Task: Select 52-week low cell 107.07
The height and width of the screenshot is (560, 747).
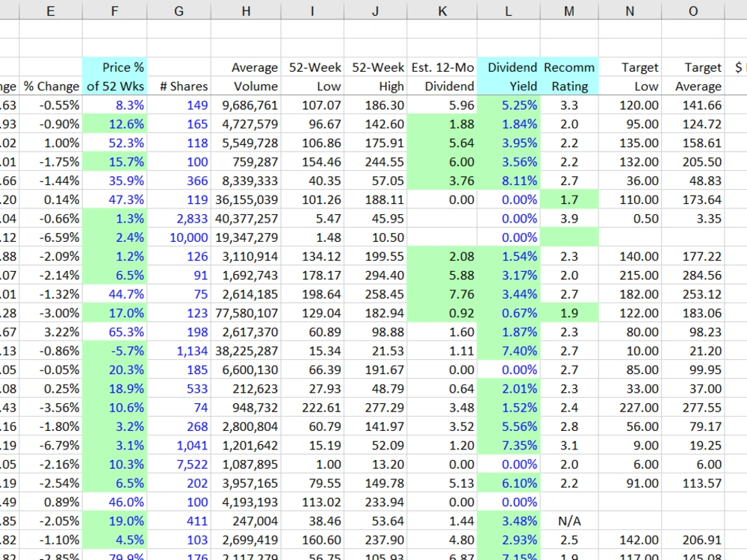Action: 312,105
